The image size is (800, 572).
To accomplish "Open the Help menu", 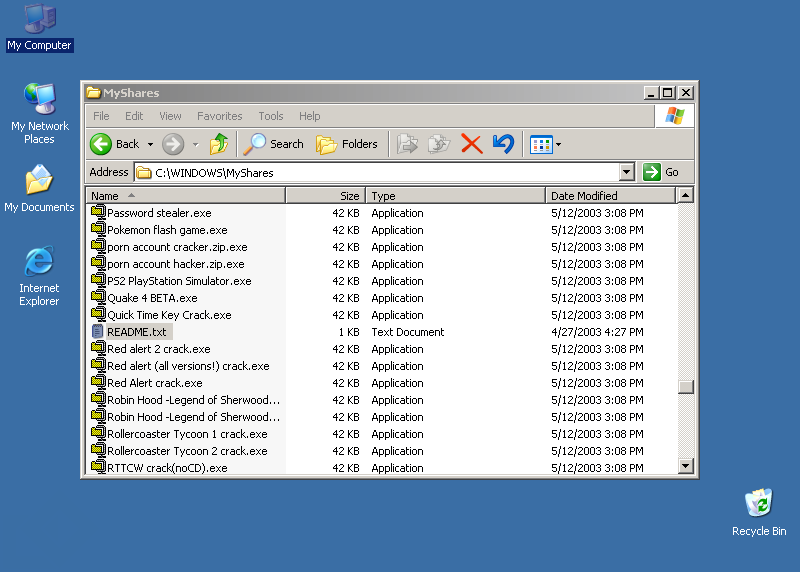I will 310,116.
